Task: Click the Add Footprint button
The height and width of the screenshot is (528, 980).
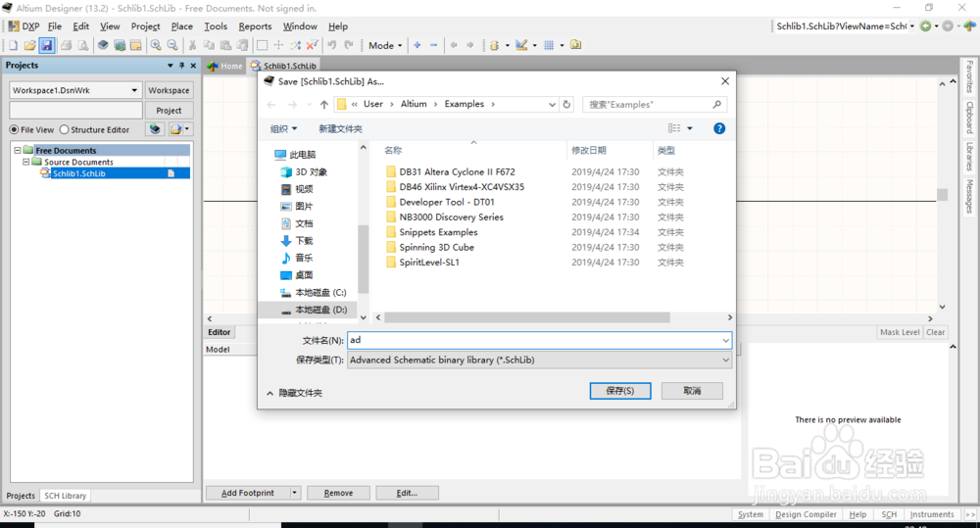Action: [x=248, y=493]
